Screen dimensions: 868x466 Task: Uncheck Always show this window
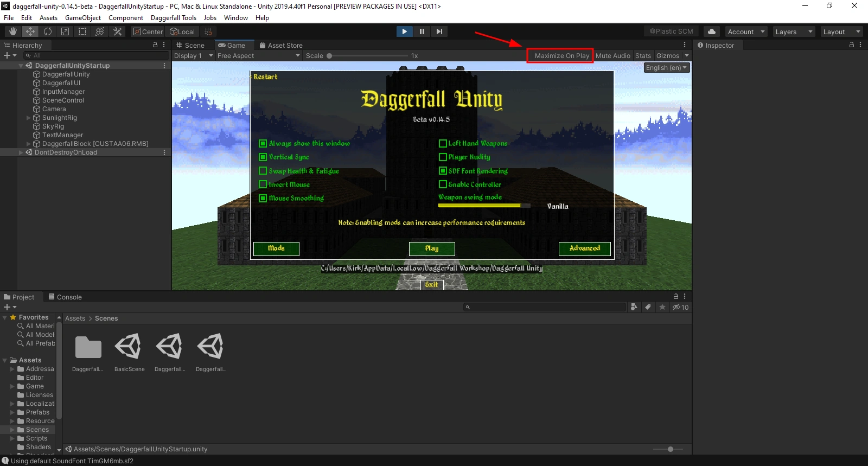tap(263, 143)
